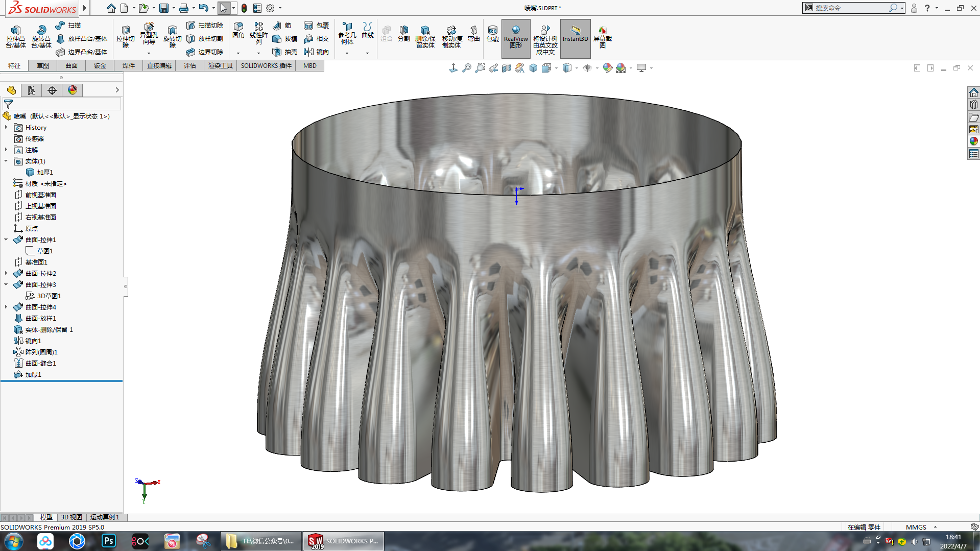Screen dimensions: 980x551
Task: Open the 运动算例 1 motion study tab
Action: pyautogui.click(x=105, y=517)
